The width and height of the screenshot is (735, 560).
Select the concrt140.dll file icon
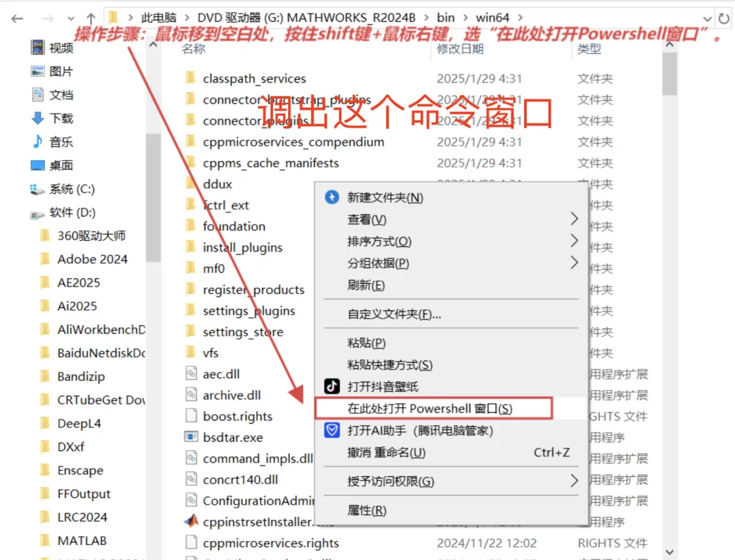point(191,479)
